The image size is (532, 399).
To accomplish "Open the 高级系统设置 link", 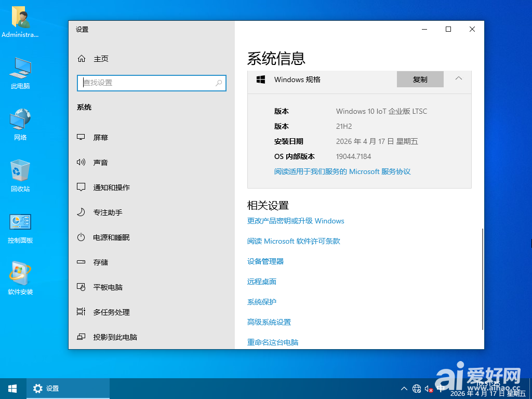I will point(269,322).
